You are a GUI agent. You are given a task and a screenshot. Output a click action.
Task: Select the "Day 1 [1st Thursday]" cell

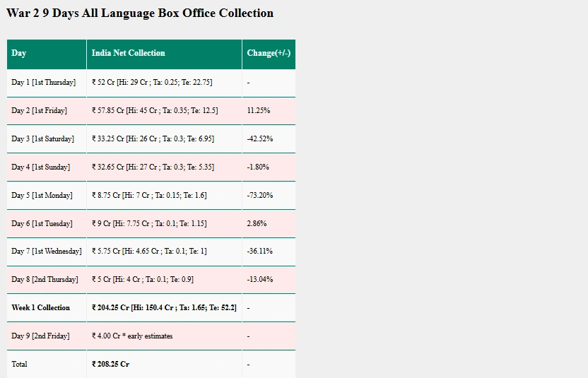44,83
